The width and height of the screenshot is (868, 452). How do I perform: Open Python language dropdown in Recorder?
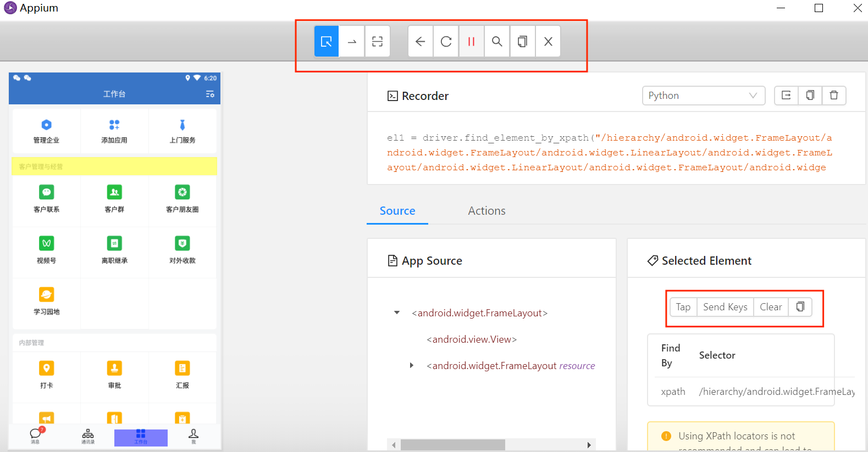click(x=704, y=96)
